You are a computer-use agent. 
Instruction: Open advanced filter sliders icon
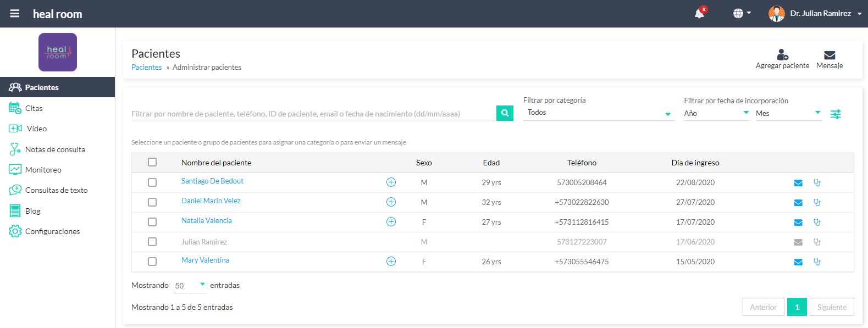pyautogui.click(x=835, y=114)
